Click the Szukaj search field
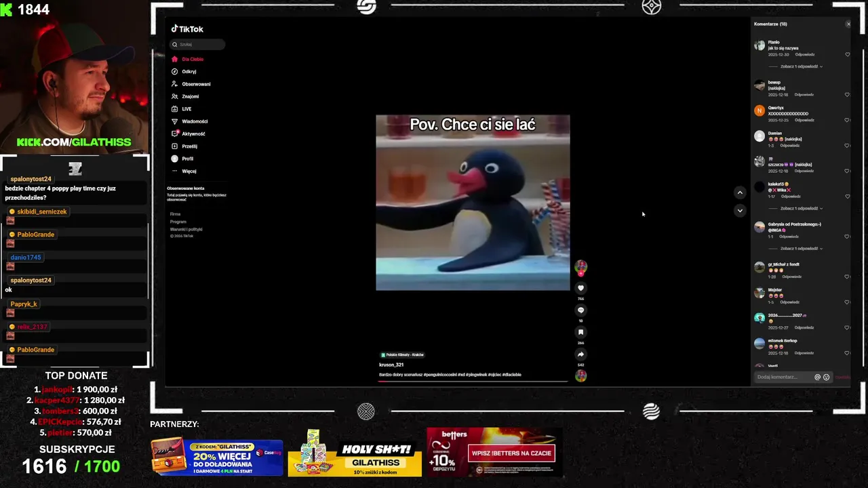 pyautogui.click(x=197, y=44)
